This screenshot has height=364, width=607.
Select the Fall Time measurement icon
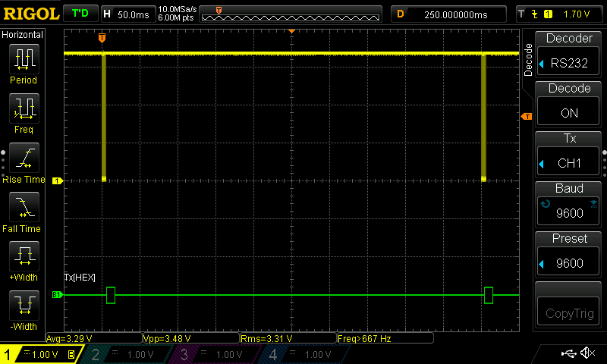pyautogui.click(x=24, y=207)
